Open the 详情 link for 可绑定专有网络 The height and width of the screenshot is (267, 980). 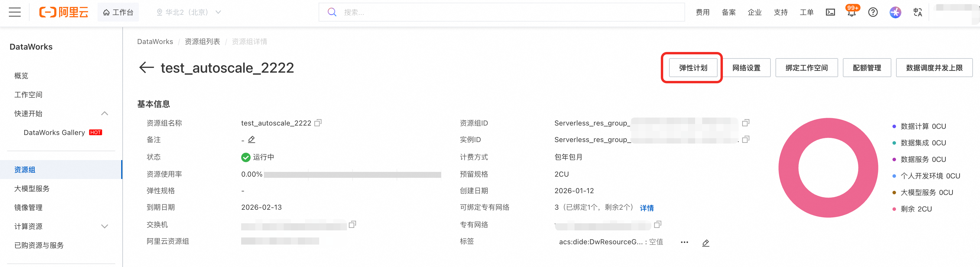point(646,208)
